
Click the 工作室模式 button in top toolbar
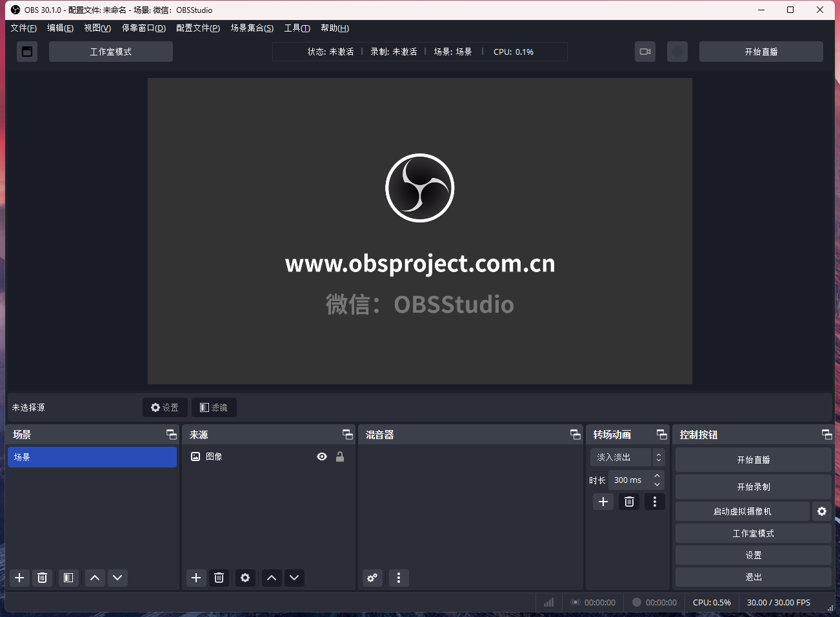click(111, 52)
